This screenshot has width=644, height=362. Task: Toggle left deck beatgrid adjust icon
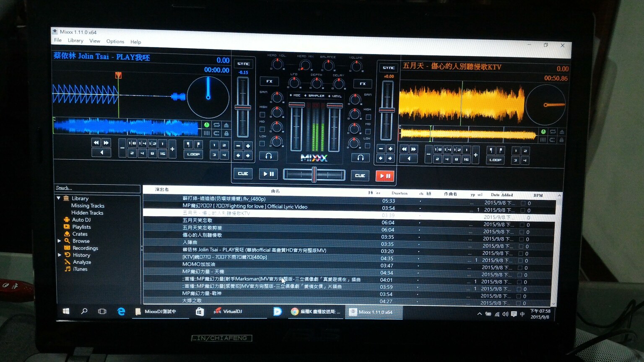(207, 133)
